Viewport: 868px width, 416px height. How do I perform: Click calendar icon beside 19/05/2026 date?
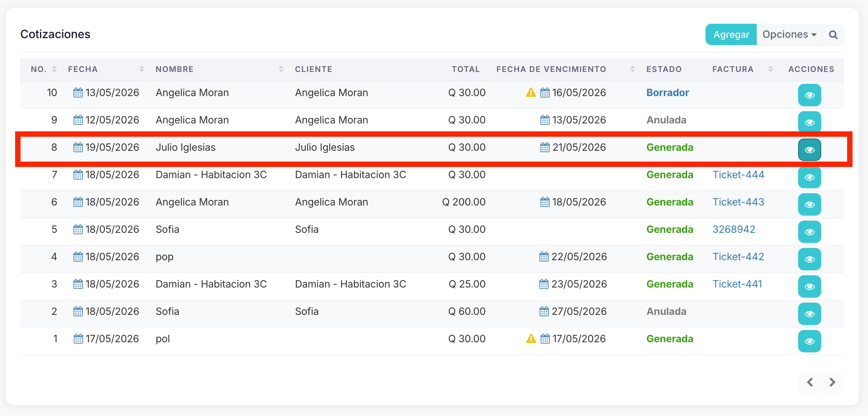pyautogui.click(x=78, y=147)
